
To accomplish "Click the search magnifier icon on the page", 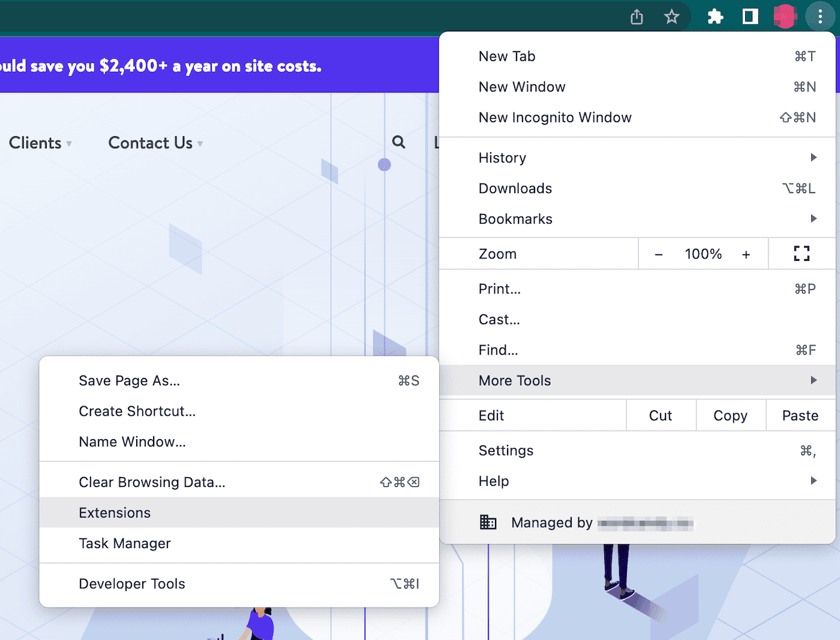I will pos(398,142).
